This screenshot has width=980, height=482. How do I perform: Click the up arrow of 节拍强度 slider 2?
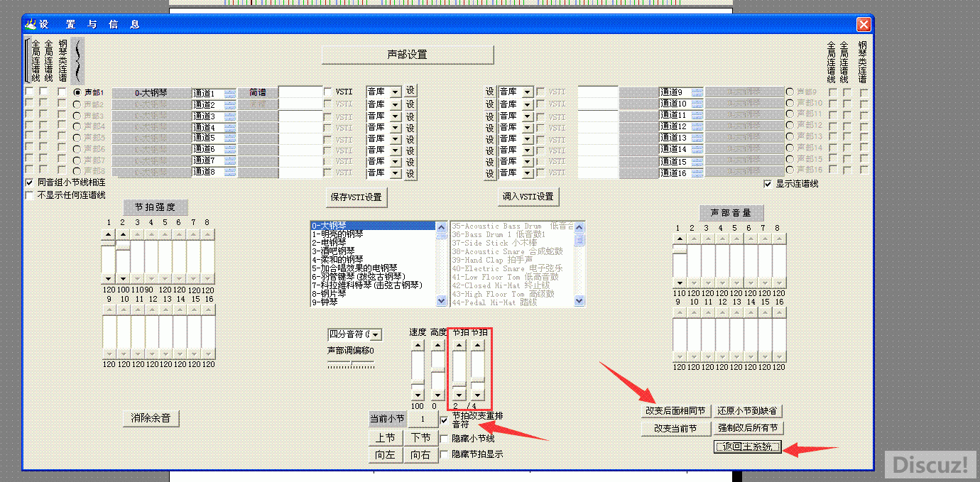(123, 234)
